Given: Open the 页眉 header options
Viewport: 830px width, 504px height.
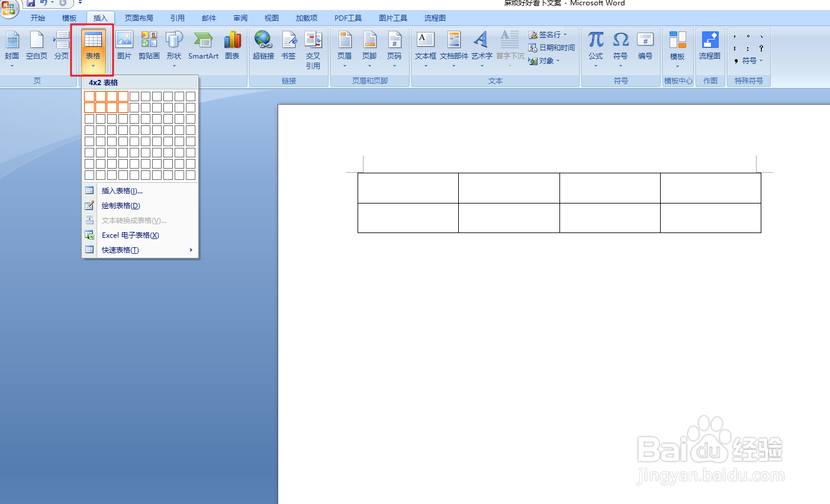Looking at the screenshot, I should coord(345,49).
